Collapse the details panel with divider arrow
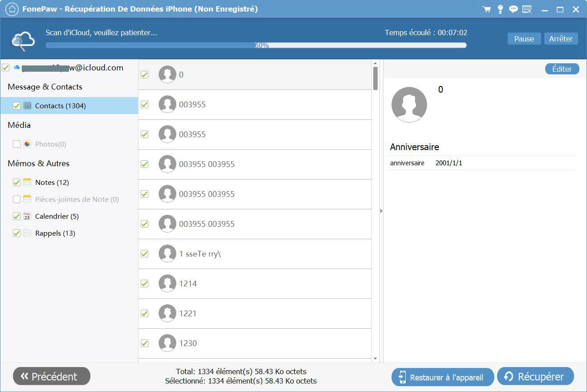587x392 pixels. point(381,211)
